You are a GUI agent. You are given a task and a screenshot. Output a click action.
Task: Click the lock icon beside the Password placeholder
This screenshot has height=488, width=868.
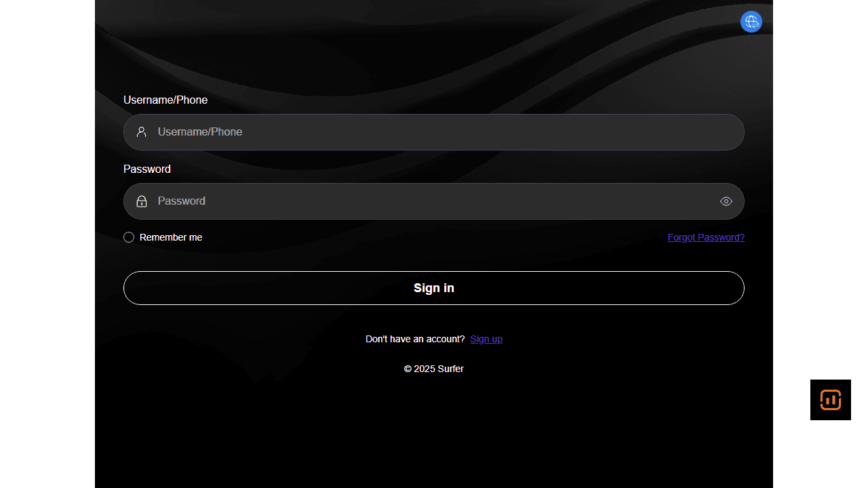(x=142, y=201)
